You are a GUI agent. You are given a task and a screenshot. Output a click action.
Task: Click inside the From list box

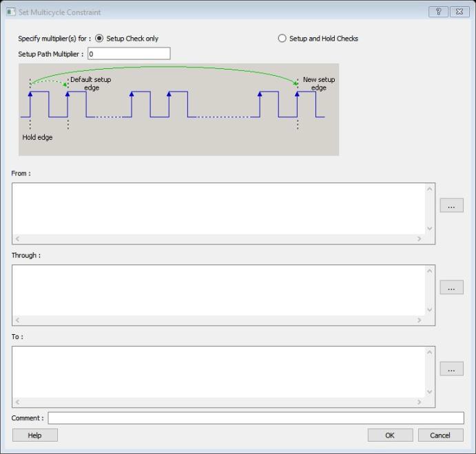click(219, 208)
